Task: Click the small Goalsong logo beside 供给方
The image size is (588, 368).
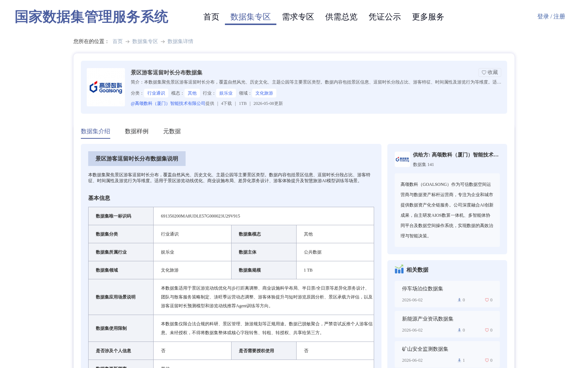Action: 402,159
